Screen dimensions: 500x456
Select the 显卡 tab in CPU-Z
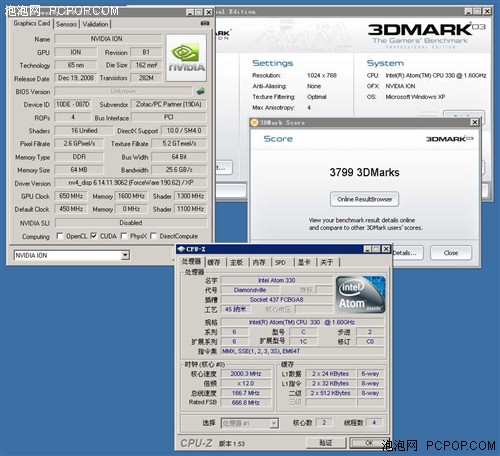[304, 262]
